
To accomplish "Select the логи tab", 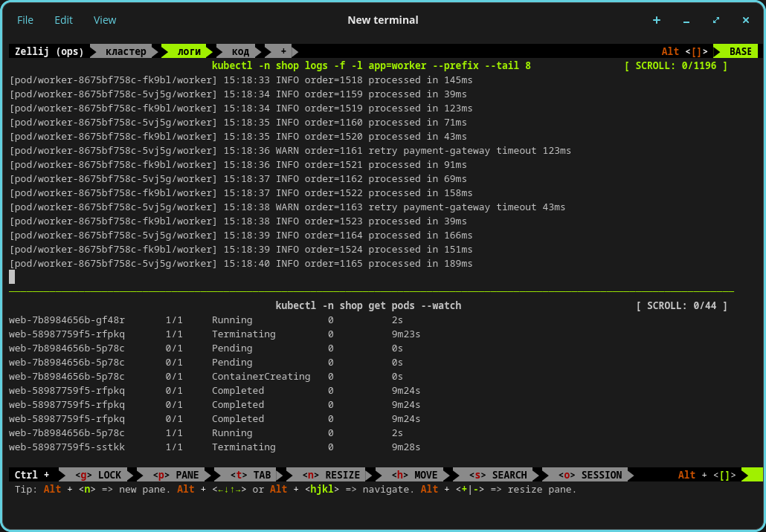I will tap(189, 51).
